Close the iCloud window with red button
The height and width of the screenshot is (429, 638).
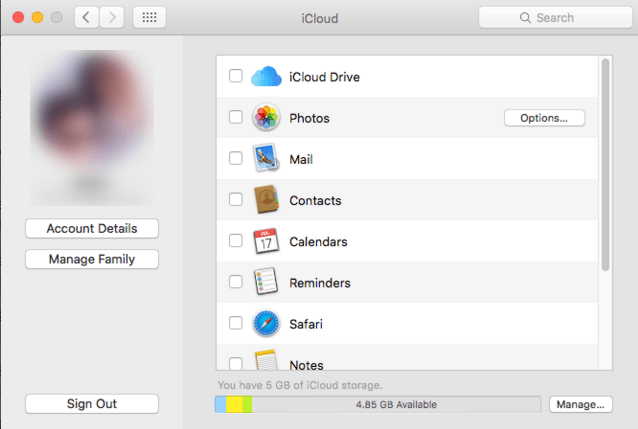(x=18, y=18)
